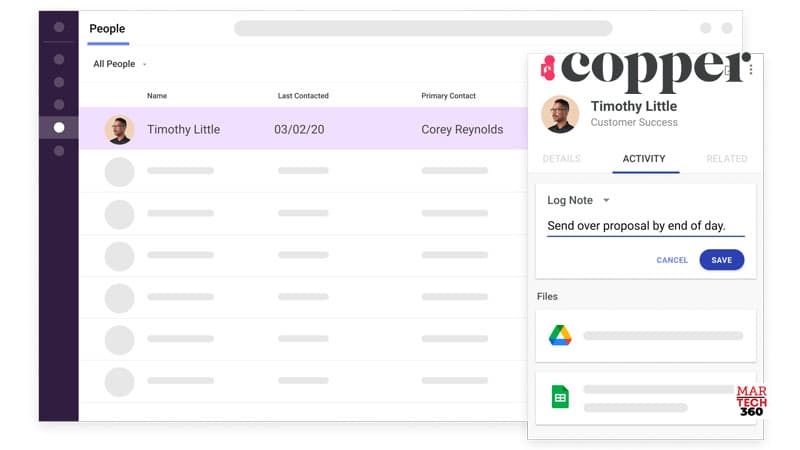View Timothy Little's profile photo in panel
800x450 pixels.
[x=560, y=114]
